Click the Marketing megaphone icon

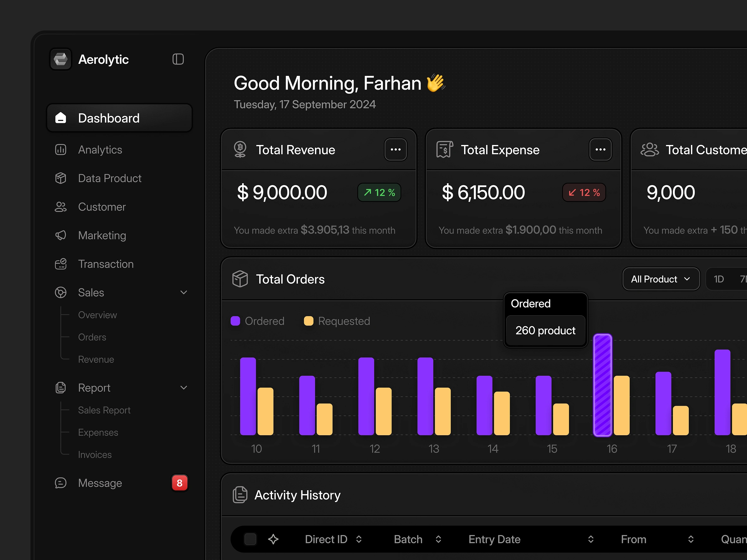[x=61, y=235]
